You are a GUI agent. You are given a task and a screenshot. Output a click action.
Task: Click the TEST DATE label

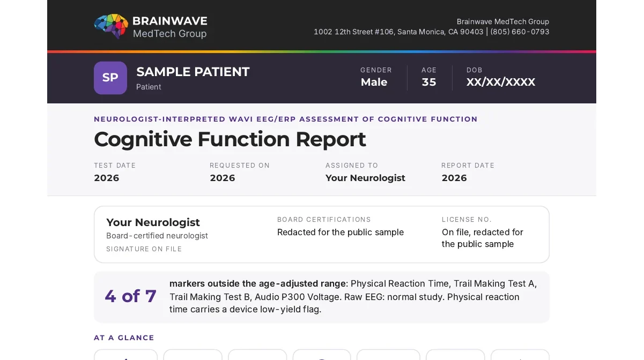coord(115,166)
